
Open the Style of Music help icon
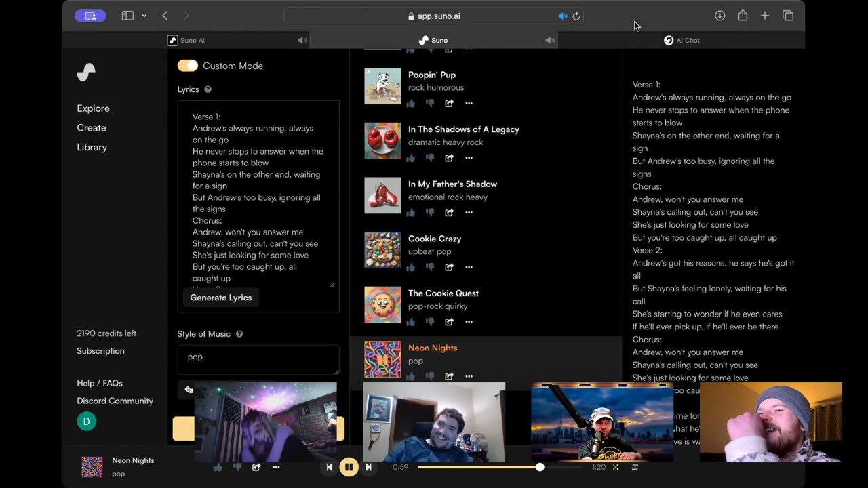pyautogui.click(x=239, y=334)
